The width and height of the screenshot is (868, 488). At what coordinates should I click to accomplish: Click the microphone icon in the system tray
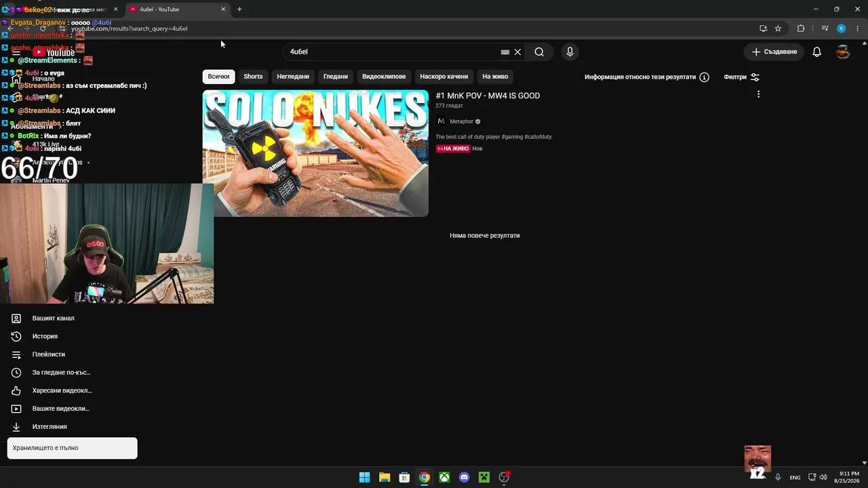[778, 477]
